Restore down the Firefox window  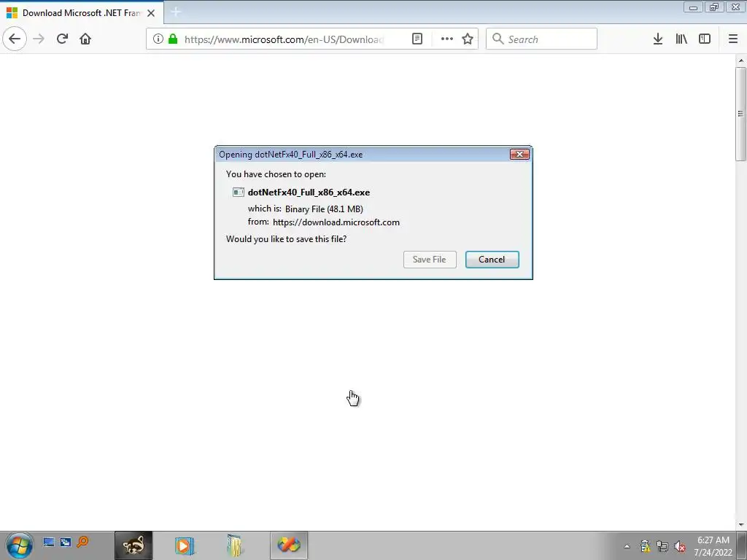(714, 7)
